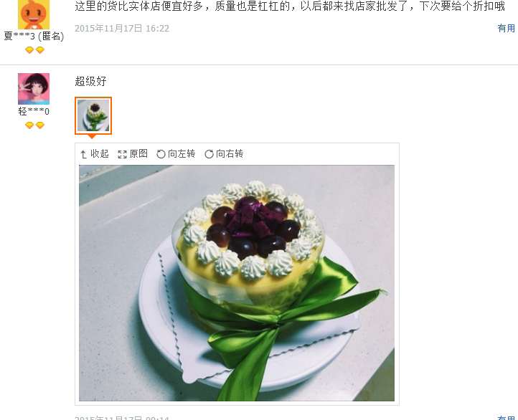
Task: Click the rotate right (向右转) icon
Action: (209, 154)
